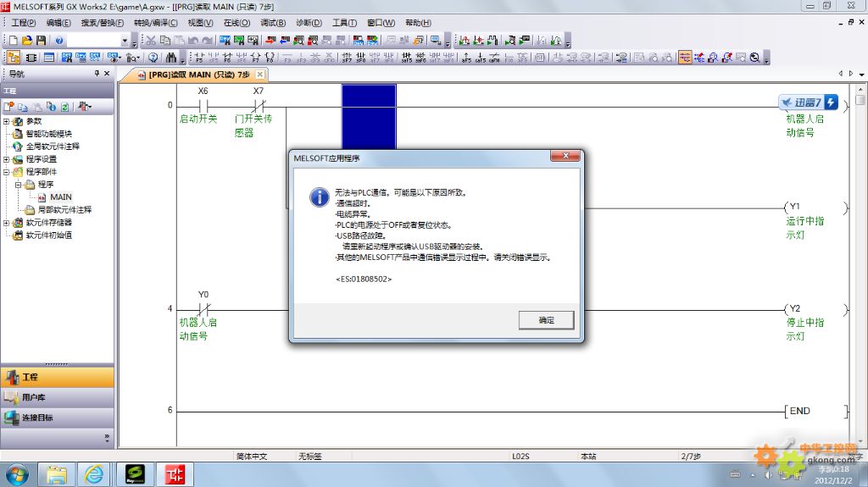Collapse the 程序部件 tree node

6,172
